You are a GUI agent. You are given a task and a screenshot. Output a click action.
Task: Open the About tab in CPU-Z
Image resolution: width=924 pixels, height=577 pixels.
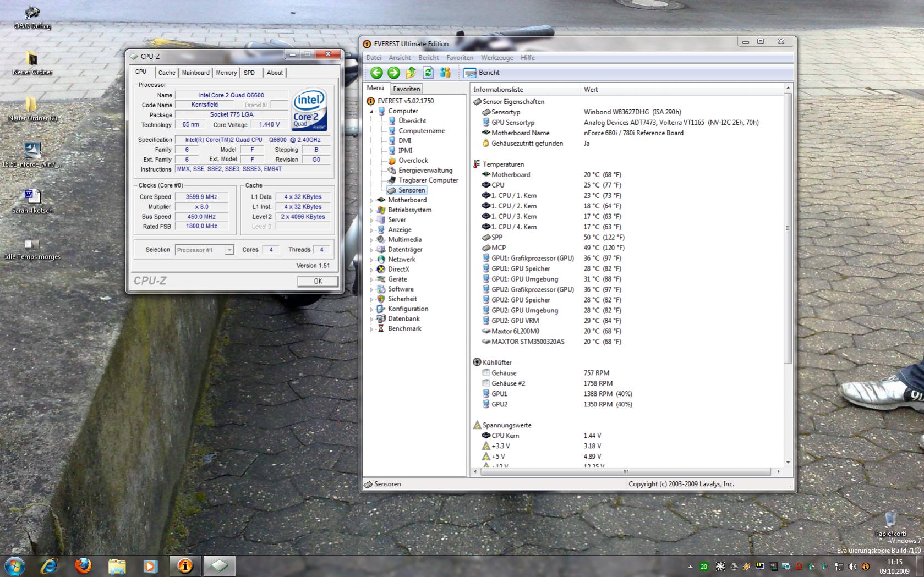(x=275, y=73)
